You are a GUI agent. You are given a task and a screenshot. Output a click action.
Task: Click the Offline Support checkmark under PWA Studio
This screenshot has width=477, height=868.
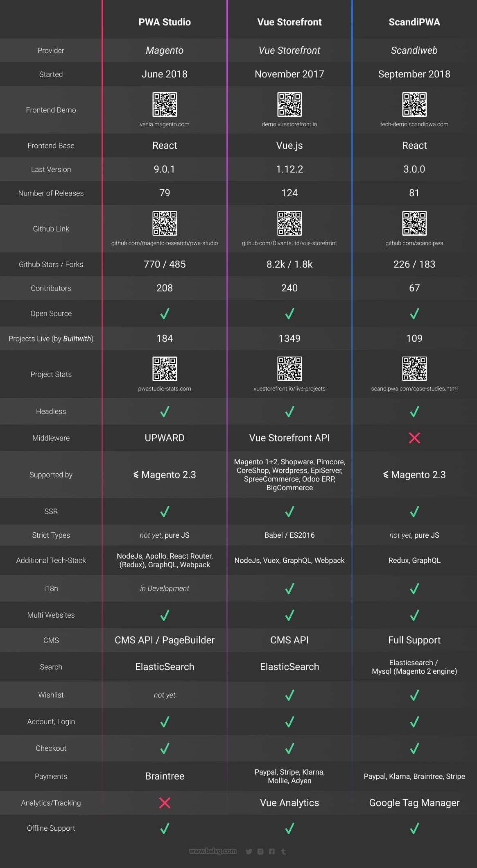(x=165, y=828)
